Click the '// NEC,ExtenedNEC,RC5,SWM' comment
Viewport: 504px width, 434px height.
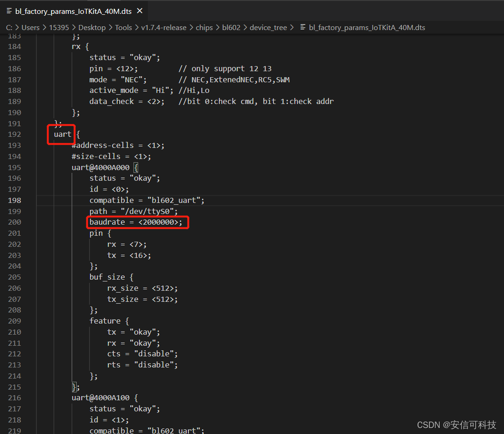coord(234,79)
